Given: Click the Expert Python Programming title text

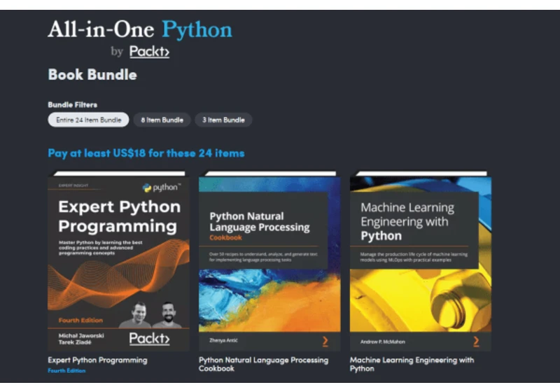Looking at the screenshot, I should [x=97, y=360].
